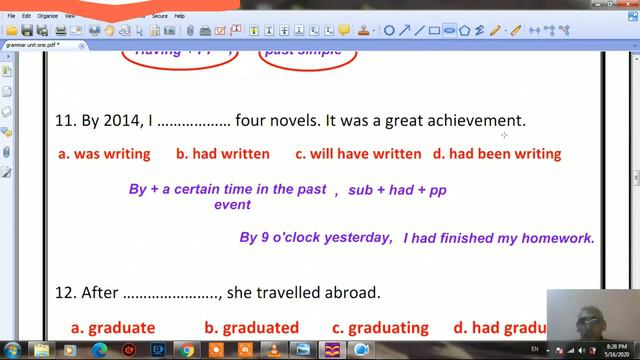Open the signatures pen sidebar panel
The height and width of the screenshot is (360, 640).
(7, 172)
